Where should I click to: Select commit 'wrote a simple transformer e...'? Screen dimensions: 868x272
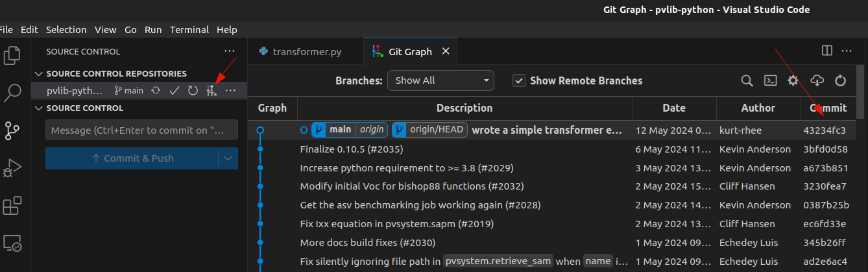[x=547, y=130]
